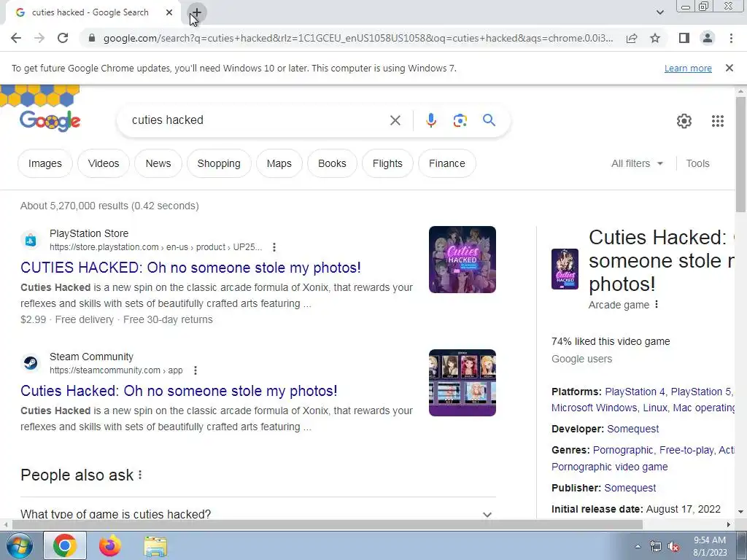Screen dimensions: 747x560
Task: Open the PlayStation Store CUTIES HACKED result
Action: [190, 268]
